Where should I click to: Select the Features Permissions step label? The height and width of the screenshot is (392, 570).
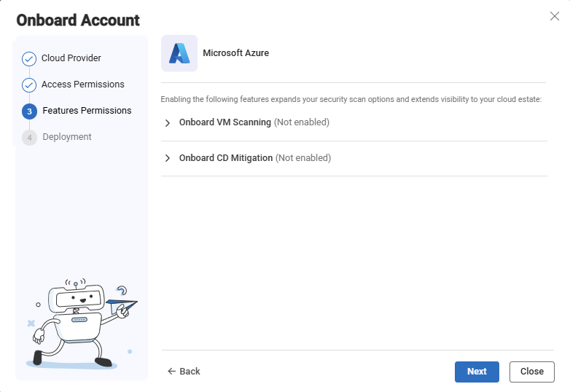pyautogui.click(x=87, y=111)
